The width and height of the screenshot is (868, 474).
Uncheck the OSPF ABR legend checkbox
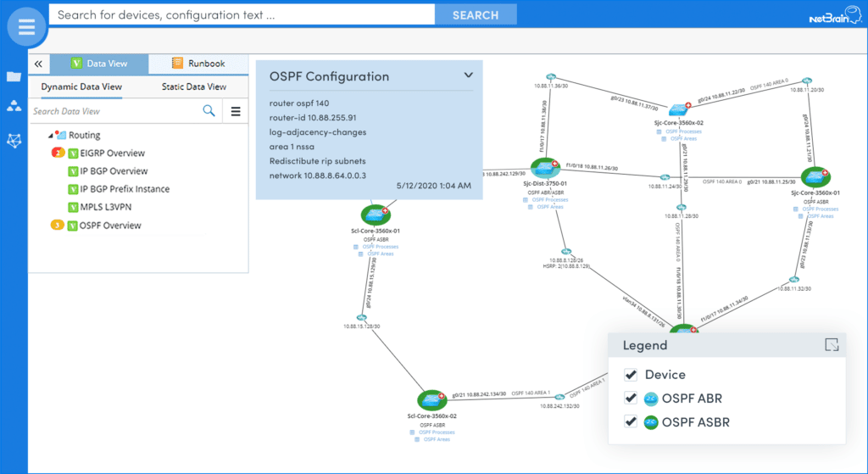pos(631,399)
